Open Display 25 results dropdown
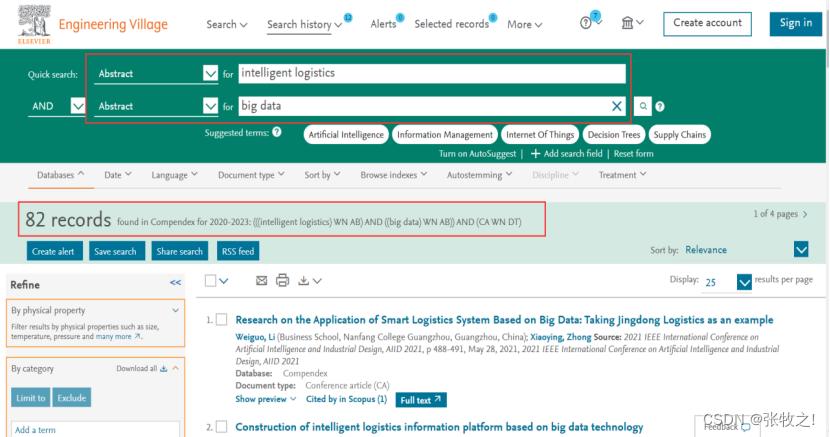Screen dimensions: 830x437 744,282
